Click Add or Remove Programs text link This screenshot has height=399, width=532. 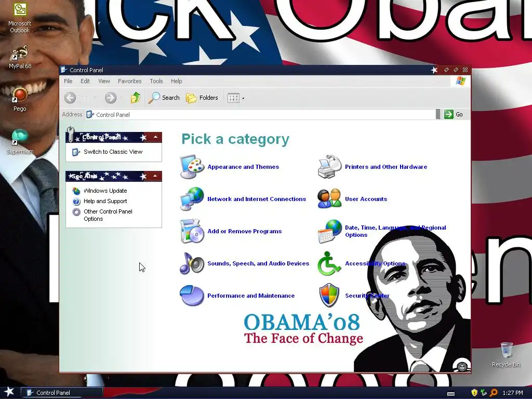tap(245, 231)
